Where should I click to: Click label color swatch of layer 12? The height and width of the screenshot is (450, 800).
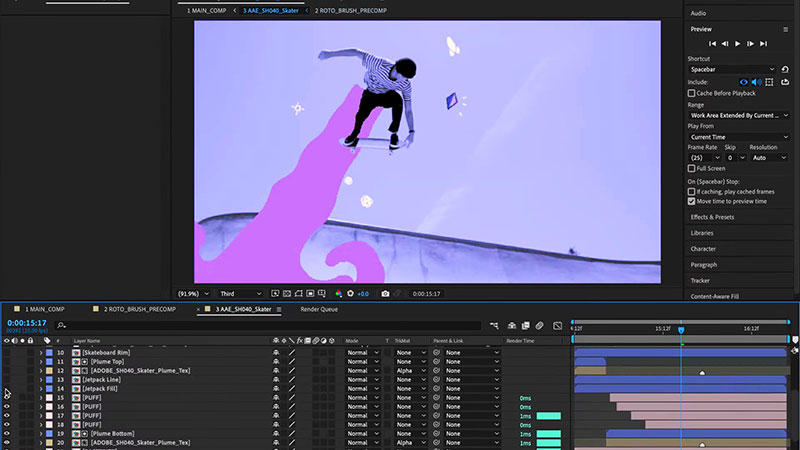49,370
